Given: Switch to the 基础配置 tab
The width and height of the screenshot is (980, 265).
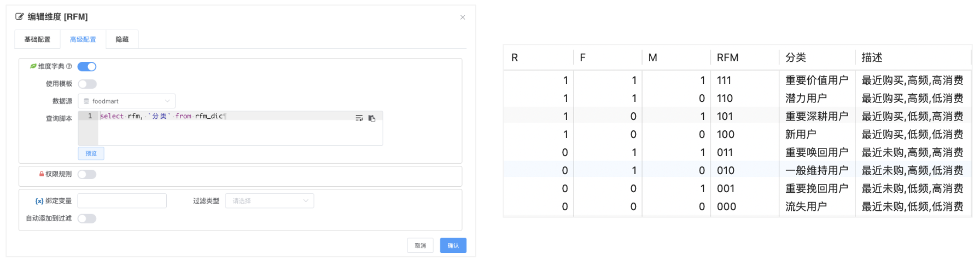Looking at the screenshot, I should pyautogui.click(x=37, y=39).
